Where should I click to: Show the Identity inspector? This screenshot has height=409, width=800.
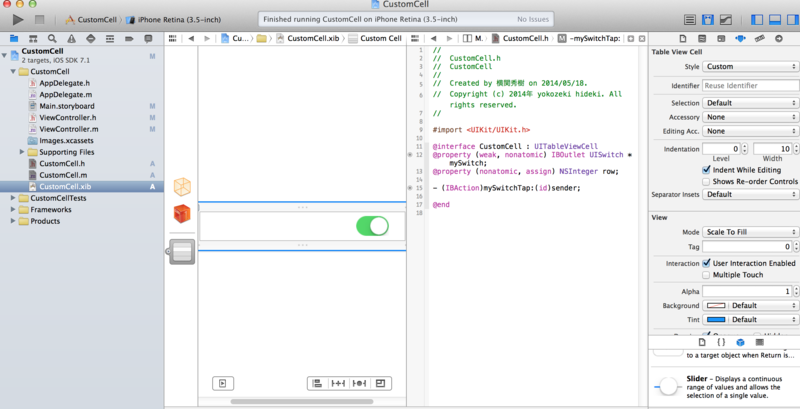point(721,39)
